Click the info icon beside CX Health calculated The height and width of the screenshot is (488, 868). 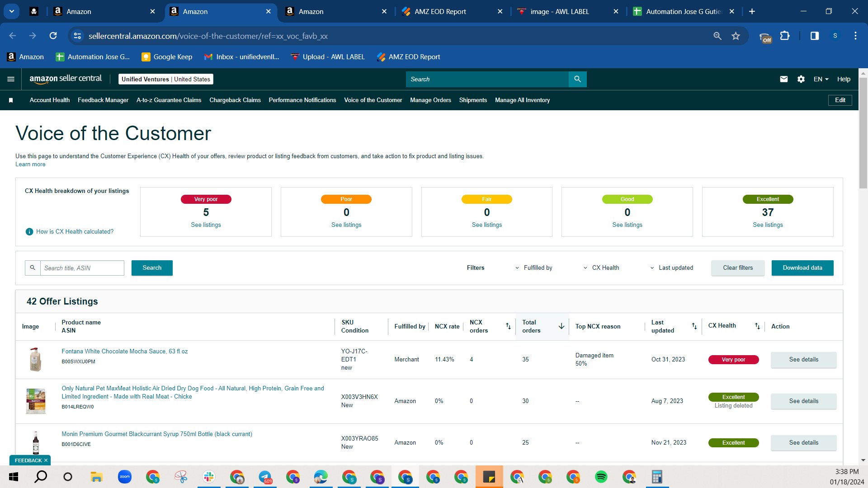[x=29, y=232]
